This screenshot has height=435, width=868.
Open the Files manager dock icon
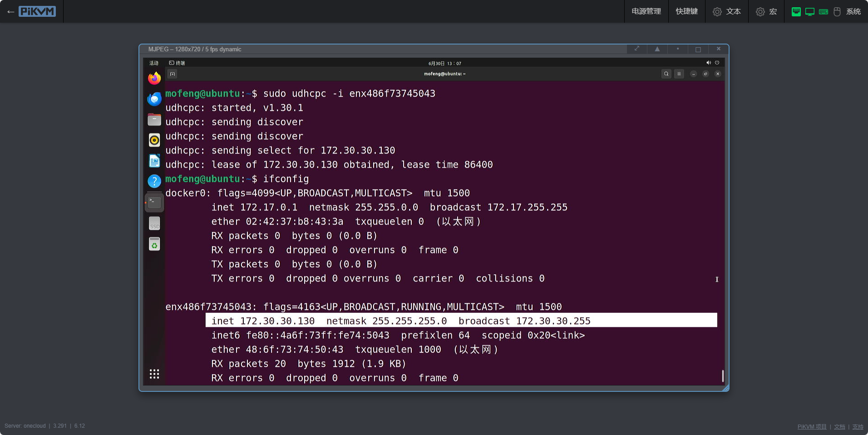(154, 120)
